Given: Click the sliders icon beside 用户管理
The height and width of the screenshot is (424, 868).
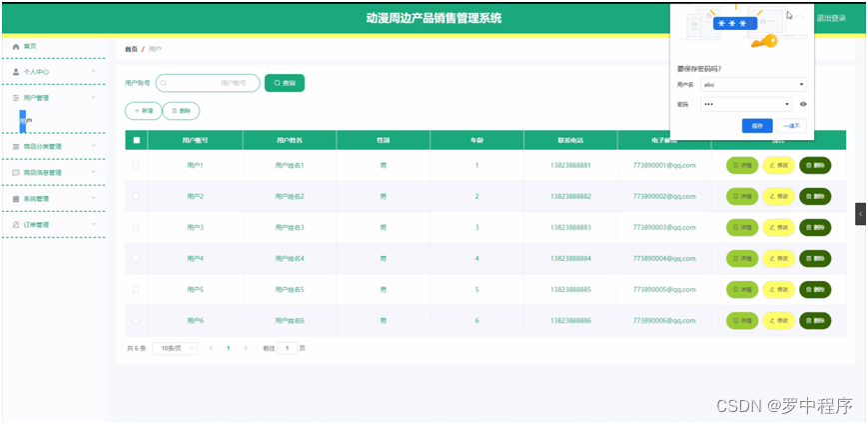Looking at the screenshot, I should coord(16,98).
